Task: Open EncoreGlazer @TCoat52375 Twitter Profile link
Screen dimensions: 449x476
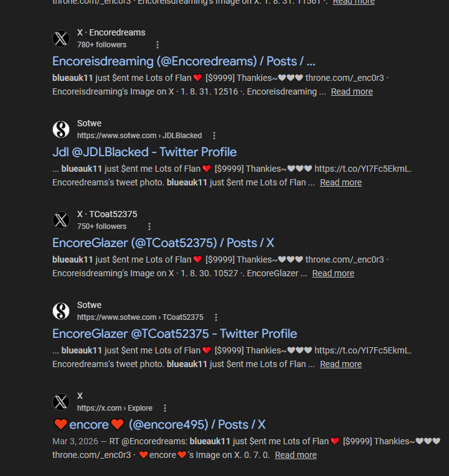Action: 174,334
